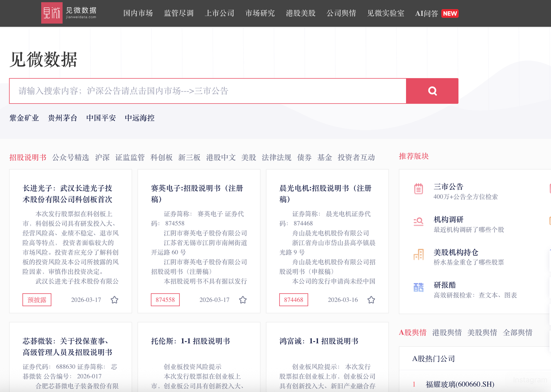The image size is (551, 392).
Task: Open the 赛英电子 招股说明书 card title
Action: pos(197,194)
